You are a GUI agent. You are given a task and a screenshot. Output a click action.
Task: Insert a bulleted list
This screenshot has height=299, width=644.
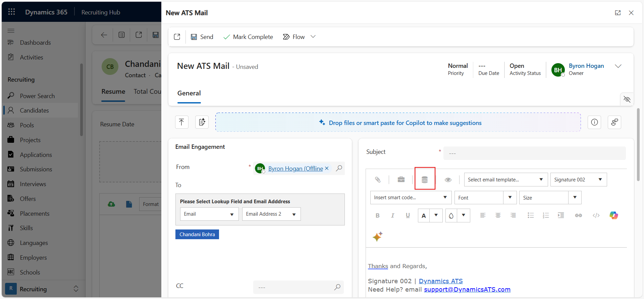[x=531, y=215]
